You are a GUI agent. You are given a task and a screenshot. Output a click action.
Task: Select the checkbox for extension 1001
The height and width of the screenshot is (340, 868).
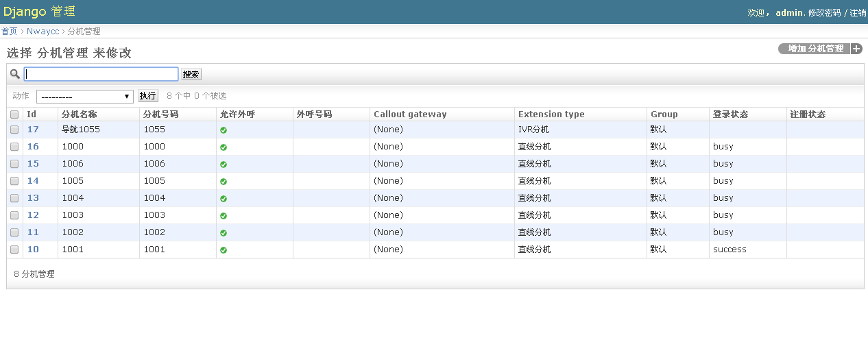tap(14, 250)
